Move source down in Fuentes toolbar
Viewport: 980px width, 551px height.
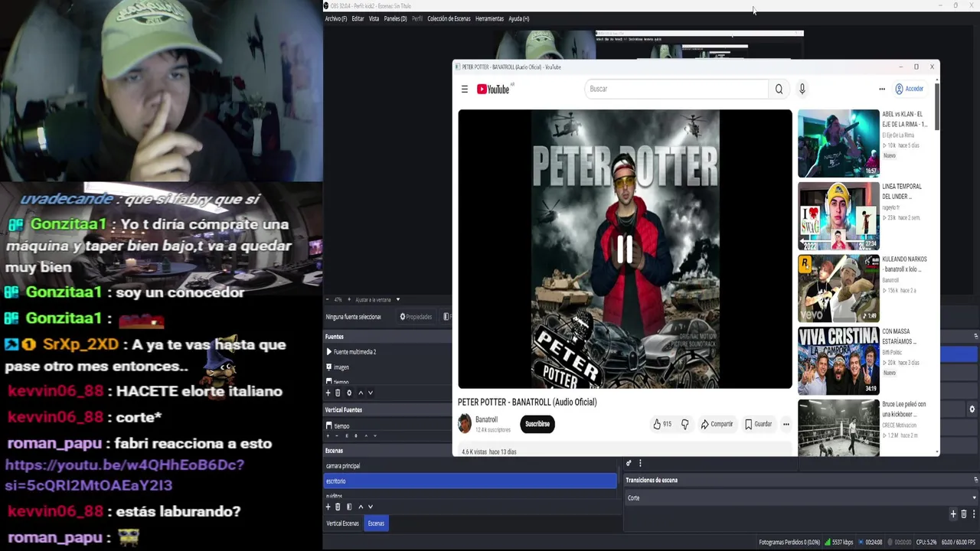pos(371,393)
